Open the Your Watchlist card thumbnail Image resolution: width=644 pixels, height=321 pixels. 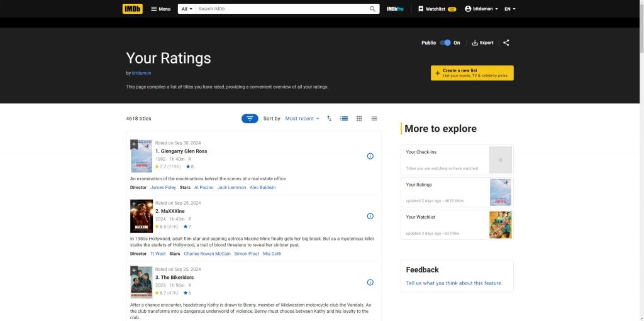[500, 225]
